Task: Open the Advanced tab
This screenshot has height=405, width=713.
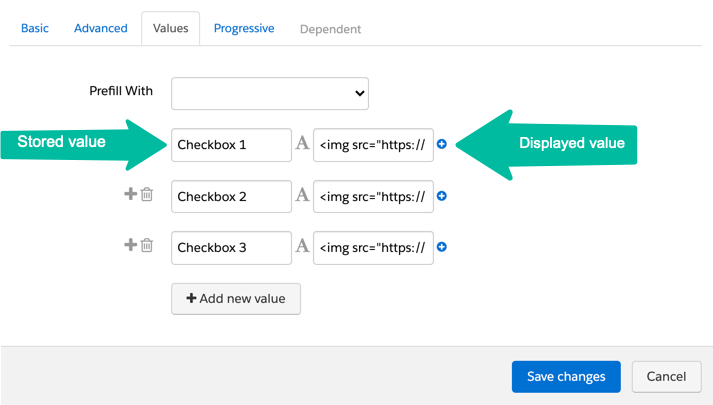Action: [101, 29]
